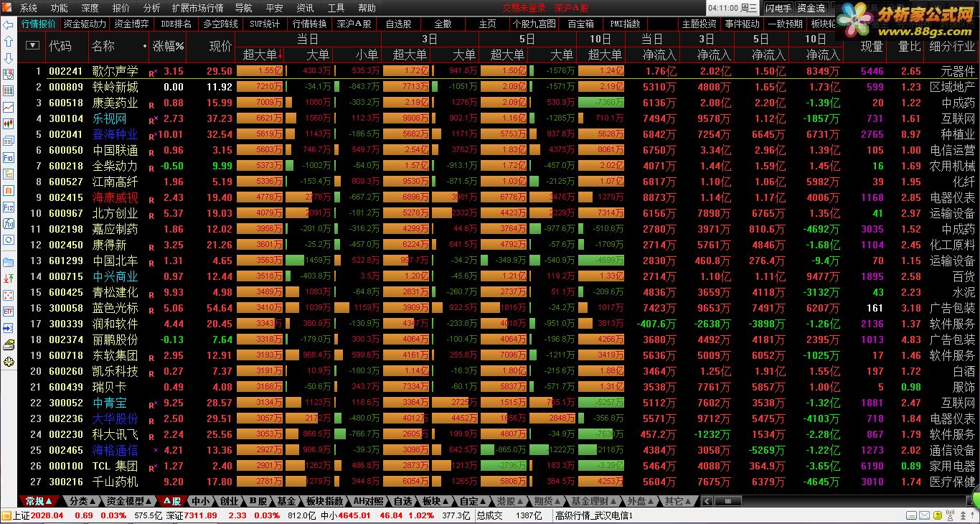Image resolution: width=980 pixels, height=524 pixels.
Task: Open the 分析 menu
Action: tap(152, 8)
